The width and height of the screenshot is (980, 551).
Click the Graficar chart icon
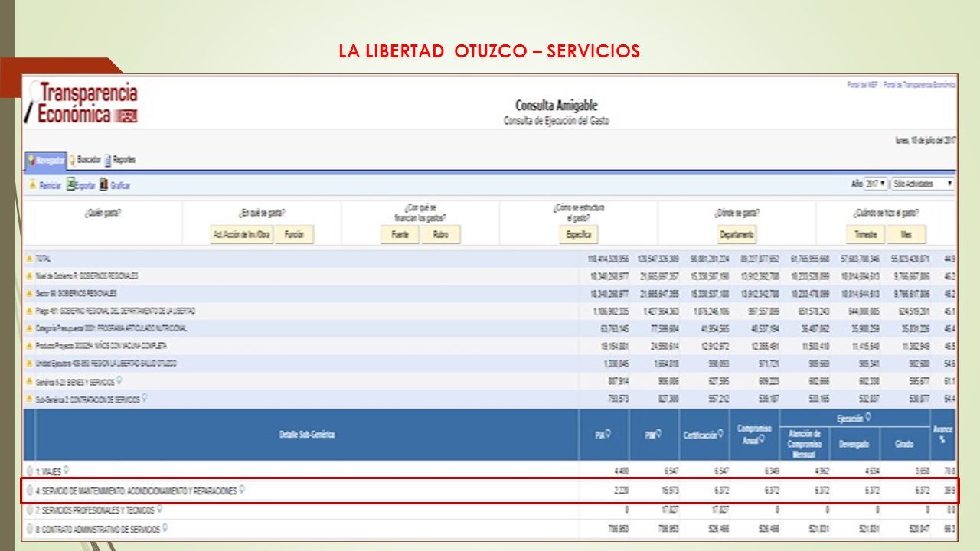tap(104, 184)
